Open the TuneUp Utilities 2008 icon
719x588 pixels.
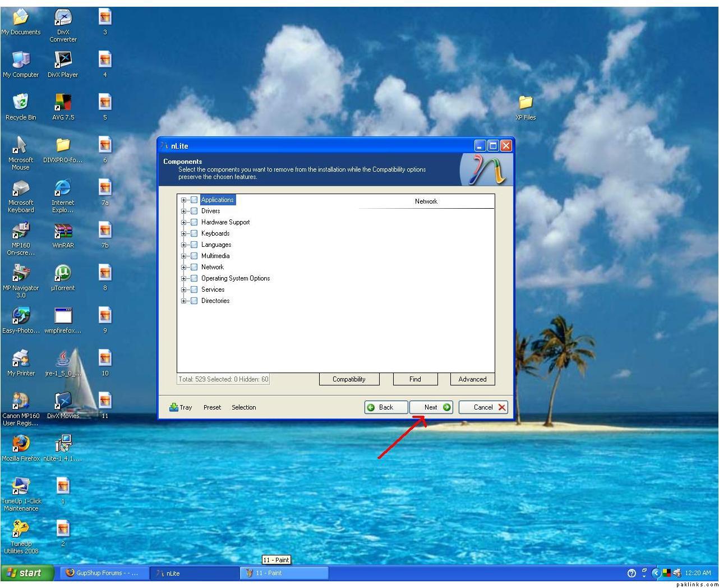point(21,529)
